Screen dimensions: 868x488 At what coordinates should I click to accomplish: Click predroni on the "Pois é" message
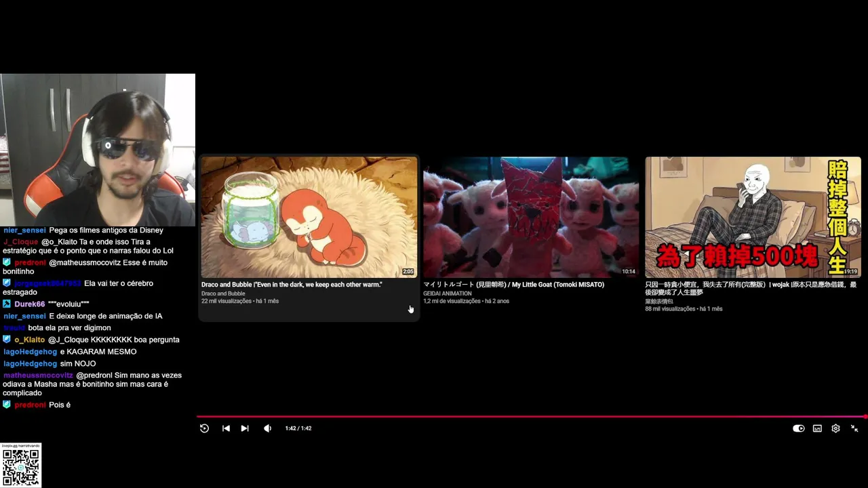pyautogui.click(x=30, y=405)
